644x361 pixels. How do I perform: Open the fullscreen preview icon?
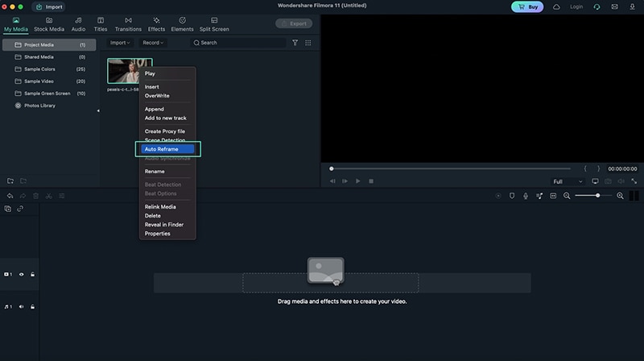click(x=634, y=181)
